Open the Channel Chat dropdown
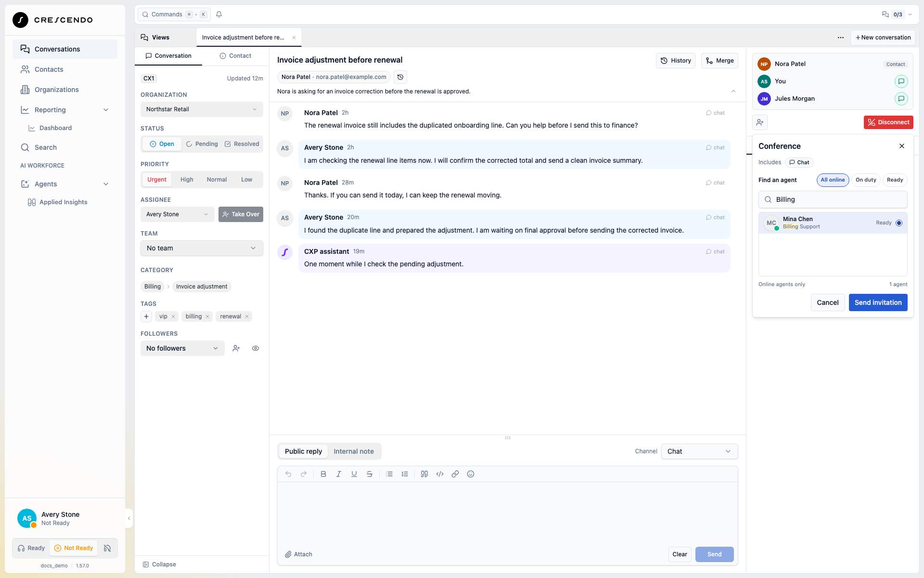Screen dimensions: 924x578 [699, 451]
